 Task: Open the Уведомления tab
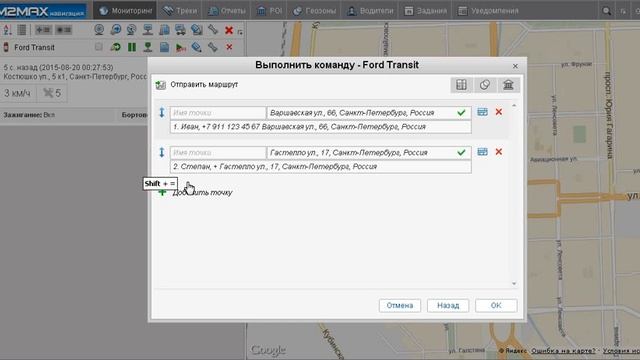pos(488,11)
